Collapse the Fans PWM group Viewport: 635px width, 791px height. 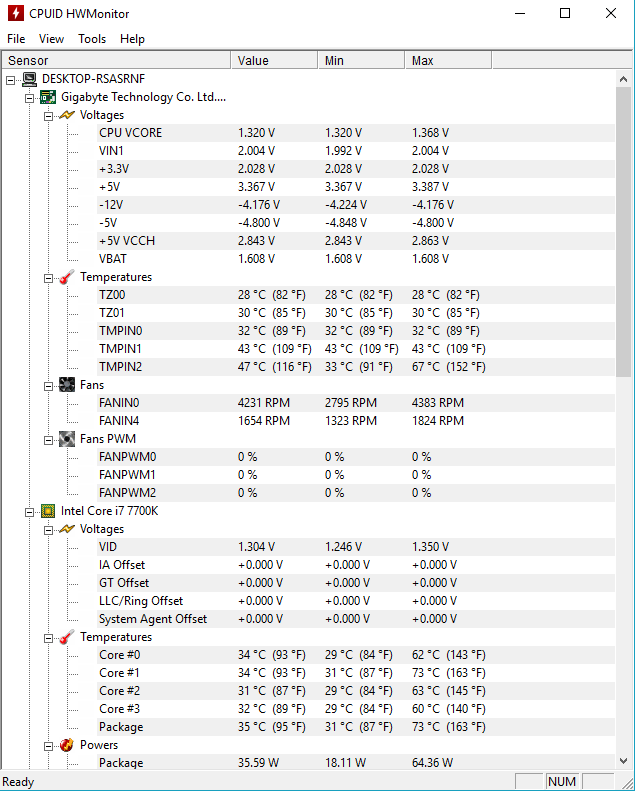click(x=48, y=439)
